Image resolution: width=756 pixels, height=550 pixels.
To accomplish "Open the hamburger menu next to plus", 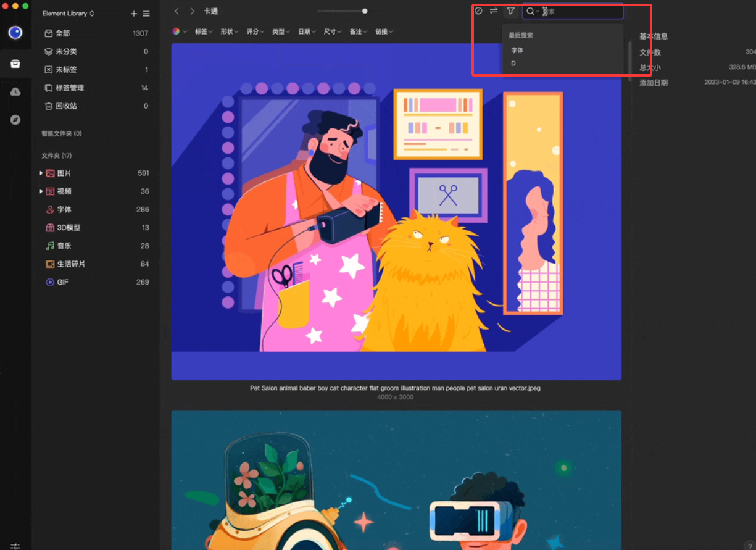I will coord(146,14).
